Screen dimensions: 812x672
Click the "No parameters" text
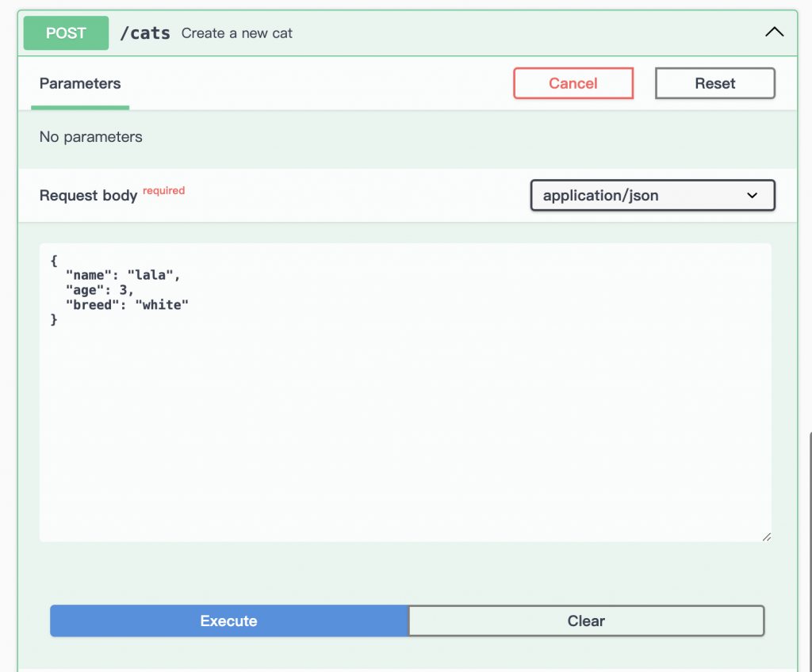[91, 137]
